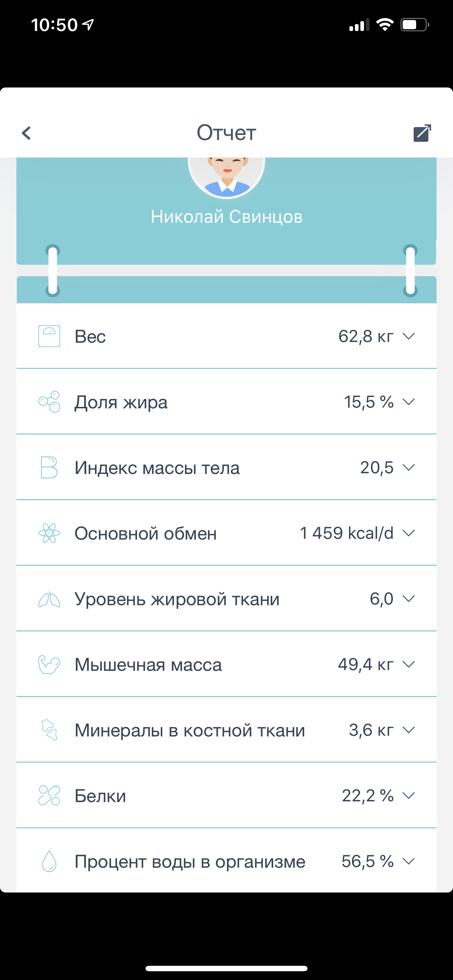Tap the B icon for body mass index
This screenshot has height=980, width=453.
[x=49, y=467]
